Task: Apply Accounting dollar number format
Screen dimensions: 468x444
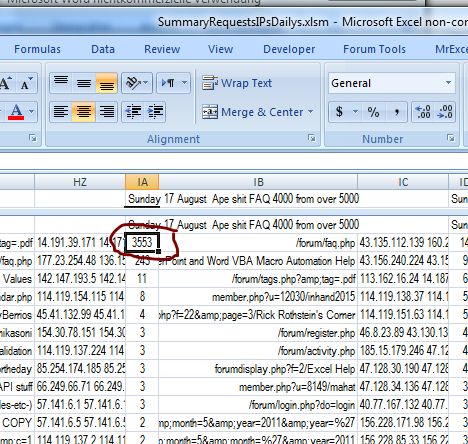Action: click(x=340, y=112)
